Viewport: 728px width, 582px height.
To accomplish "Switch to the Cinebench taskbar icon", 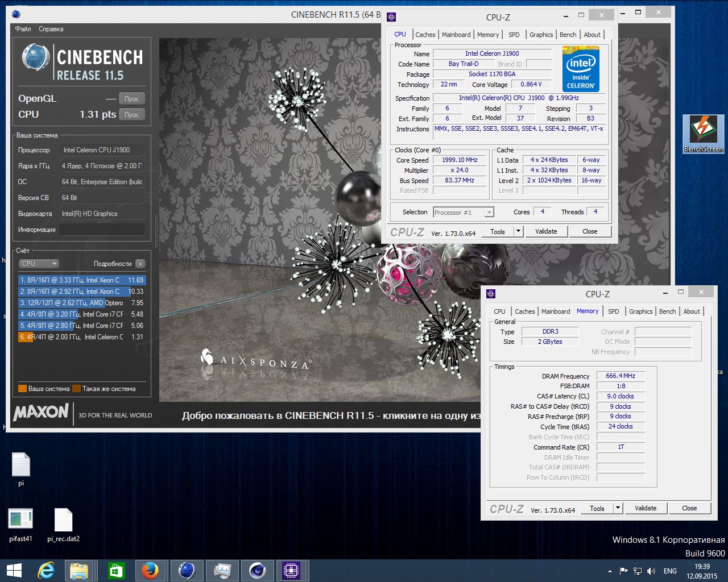I will 187,570.
